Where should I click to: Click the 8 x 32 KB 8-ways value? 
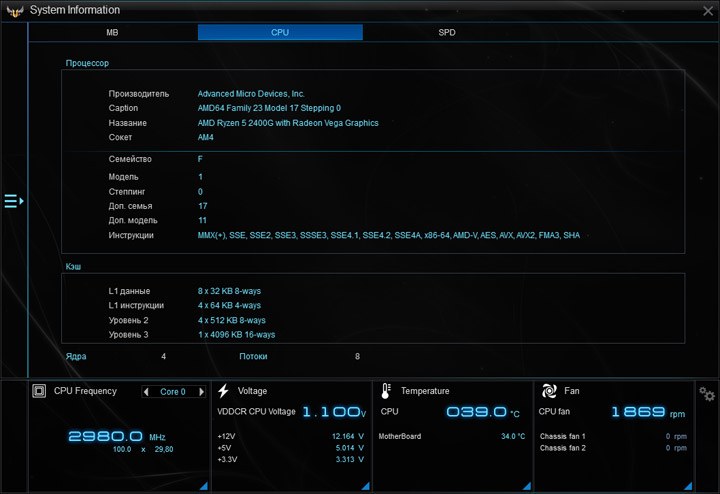(x=229, y=291)
